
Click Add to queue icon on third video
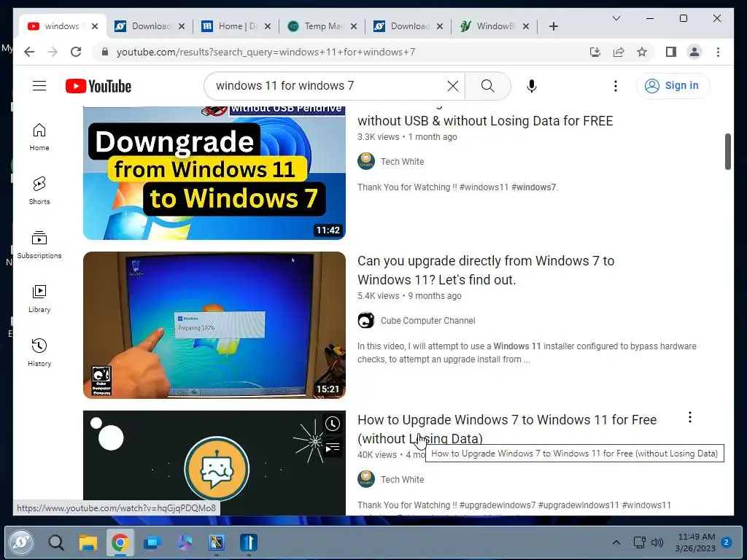[333, 448]
